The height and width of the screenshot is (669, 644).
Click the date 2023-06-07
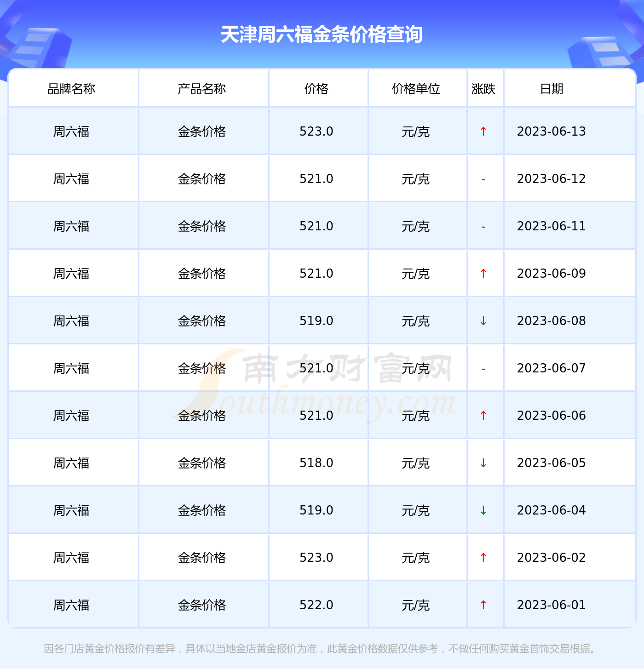click(552, 368)
